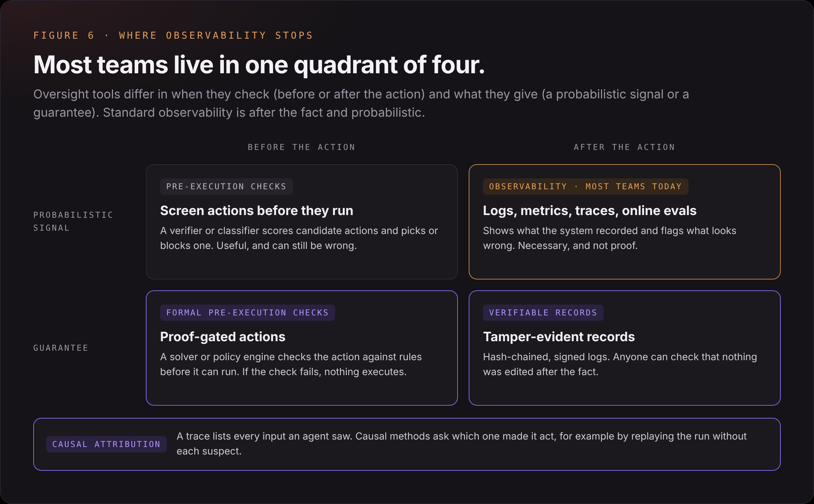Screen dimensions: 814x504
Task: Click 'Logs, metrics, traces, online evals' title
Action: 589,211
